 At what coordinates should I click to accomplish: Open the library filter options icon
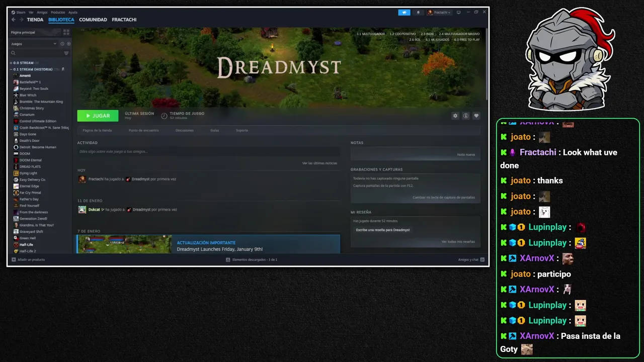tap(66, 53)
